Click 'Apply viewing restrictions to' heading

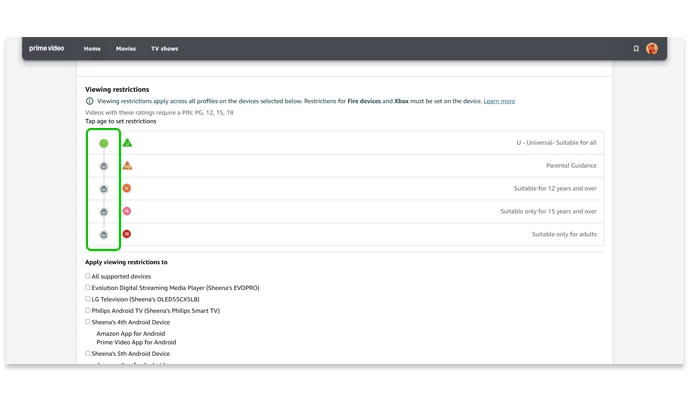126,262
